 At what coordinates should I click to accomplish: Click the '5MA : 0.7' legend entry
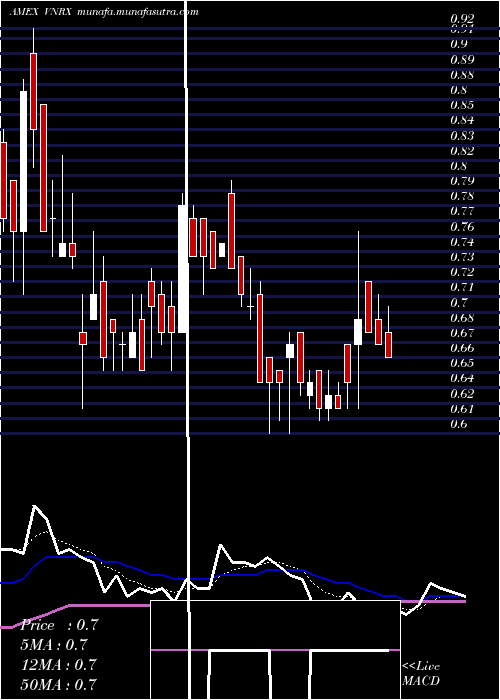pos(54,645)
